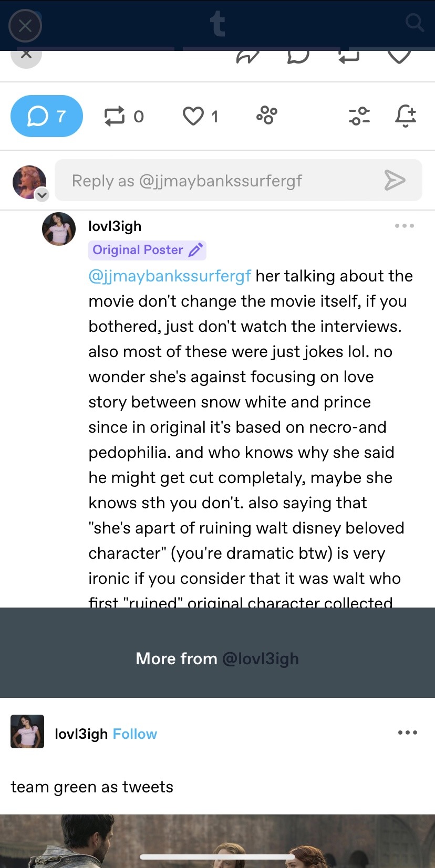Follow lovl3igh
The height and width of the screenshot is (868, 435).
point(135,734)
